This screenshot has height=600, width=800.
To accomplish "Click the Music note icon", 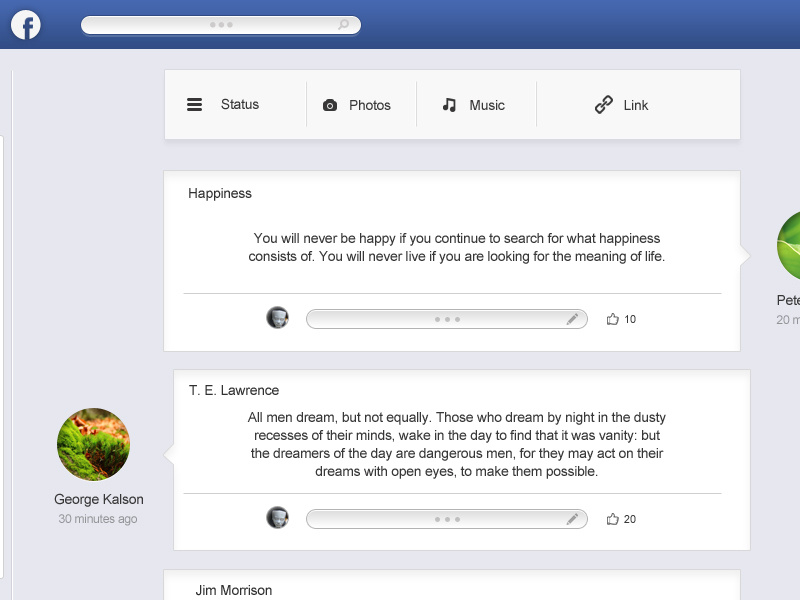I will pyautogui.click(x=449, y=105).
